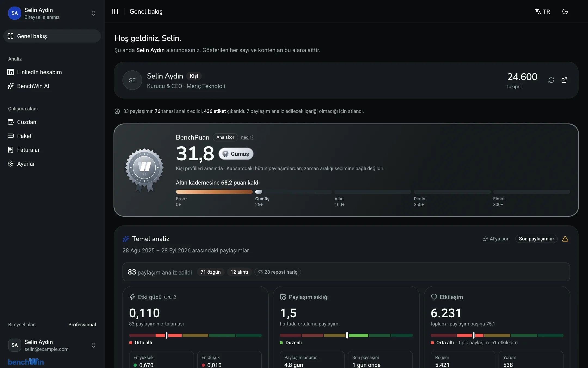
Task: Expand workspace switcher at top of sidebar
Action: click(x=93, y=13)
